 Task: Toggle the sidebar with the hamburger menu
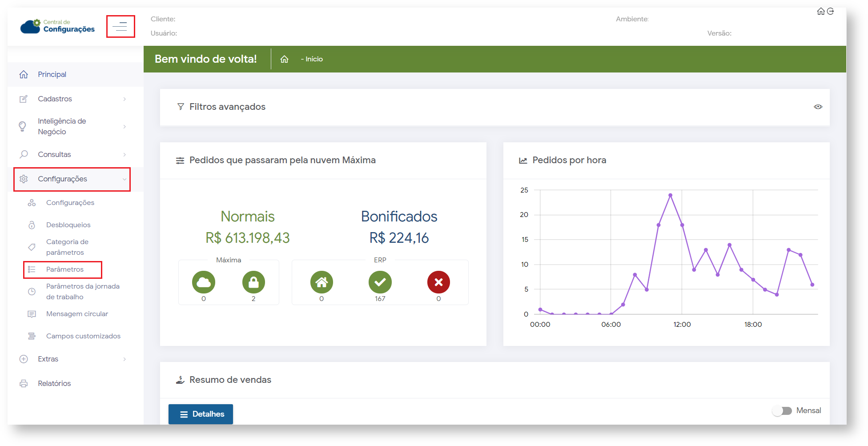pos(120,26)
